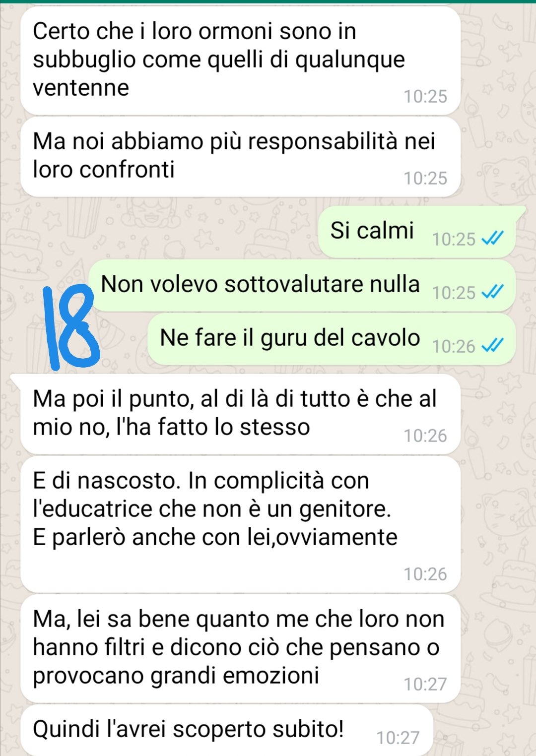
Task: Tap the 10:26 timestamp under 'E parlerò anche'
Action: tap(425, 574)
